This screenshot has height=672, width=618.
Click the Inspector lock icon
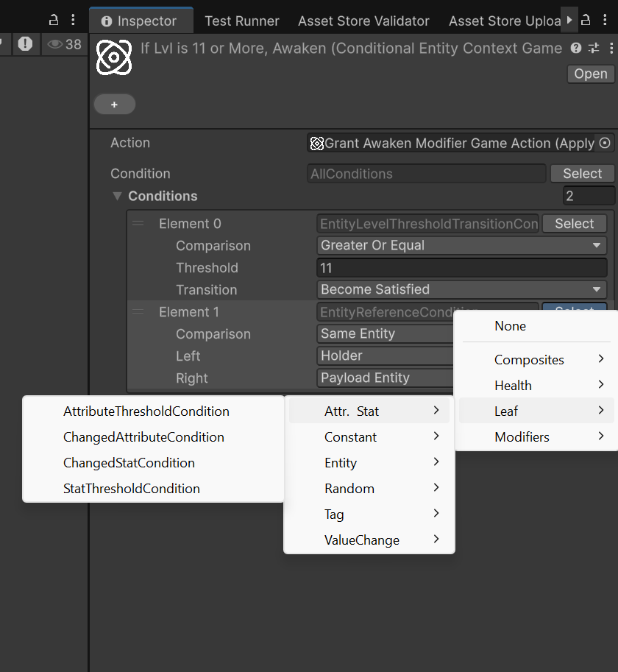click(x=586, y=20)
